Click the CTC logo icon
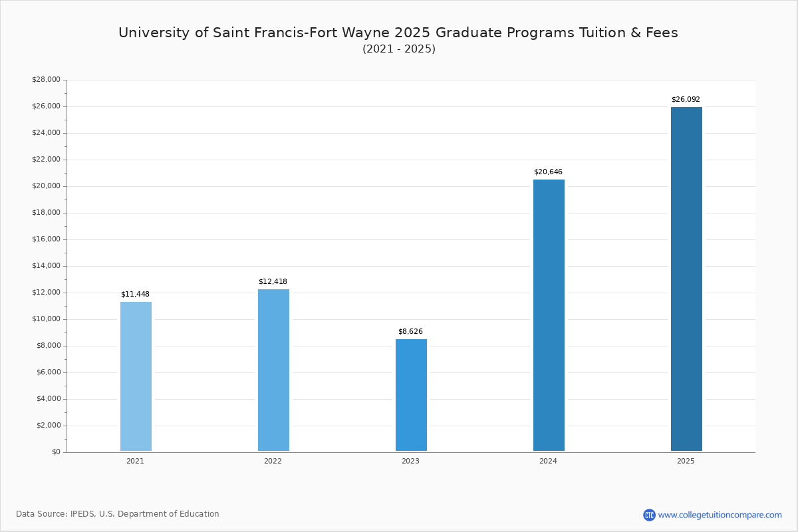This screenshot has height=532, width=798. tap(649, 515)
